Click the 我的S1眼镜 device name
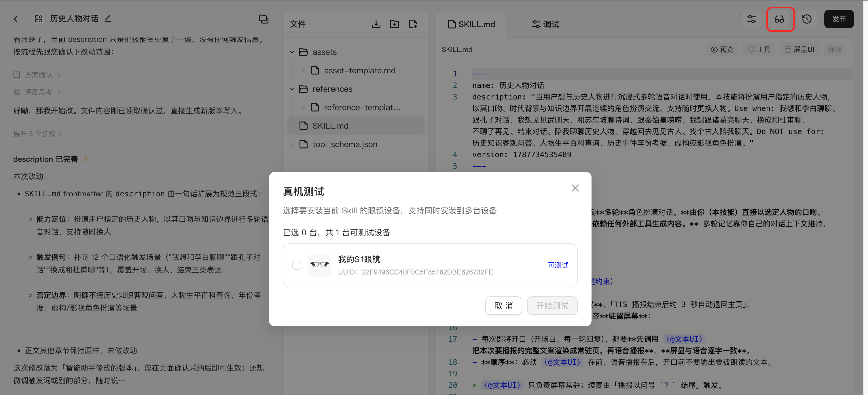 (359, 259)
